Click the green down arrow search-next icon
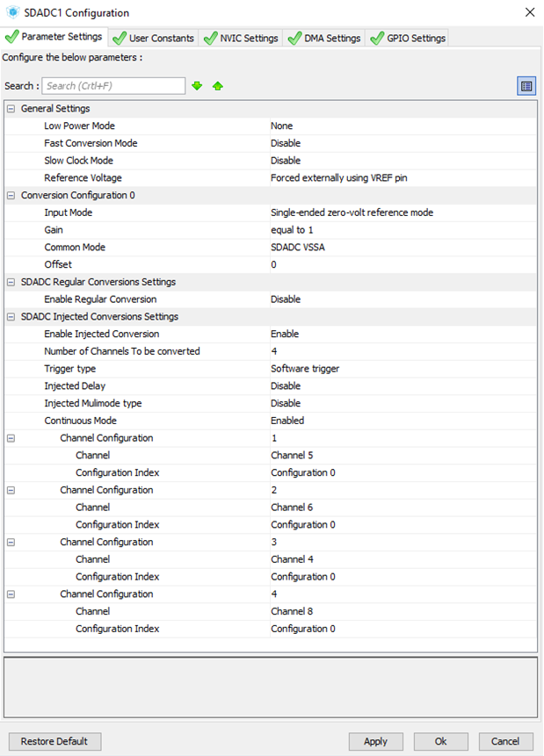 click(197, 86)
